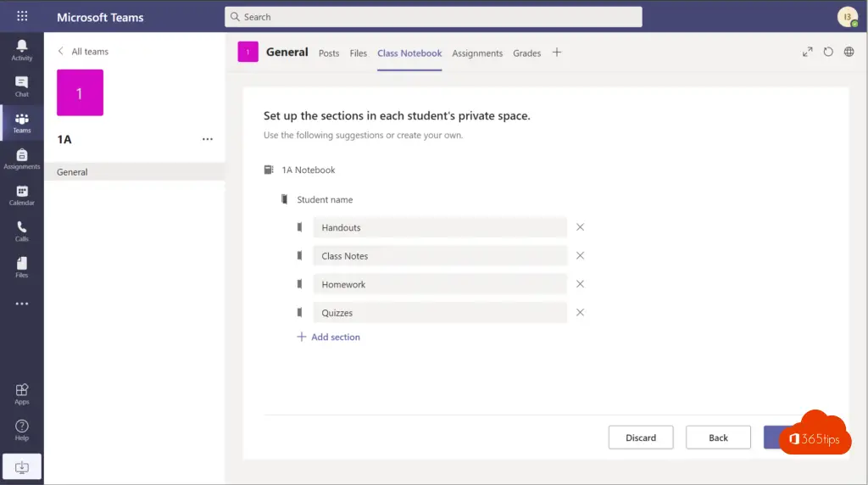
Task: Expand the tab to full screen
Action: coord(807,52)
